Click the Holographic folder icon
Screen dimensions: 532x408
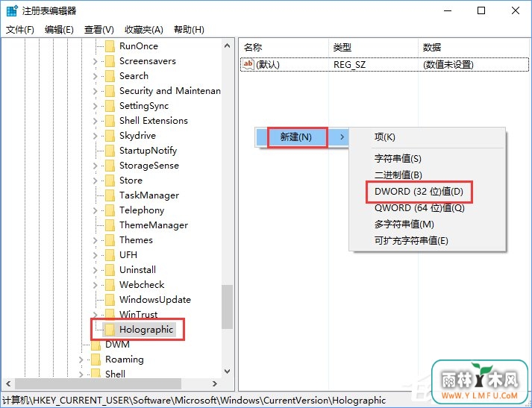pos(110,330)
